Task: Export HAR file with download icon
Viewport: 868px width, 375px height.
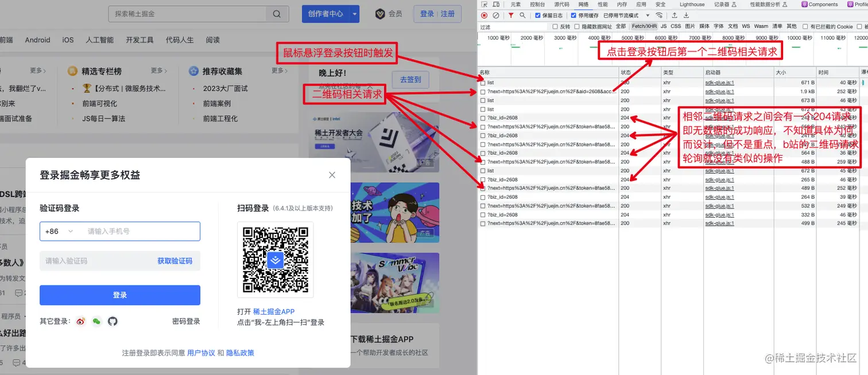Action: click(687, 15)
